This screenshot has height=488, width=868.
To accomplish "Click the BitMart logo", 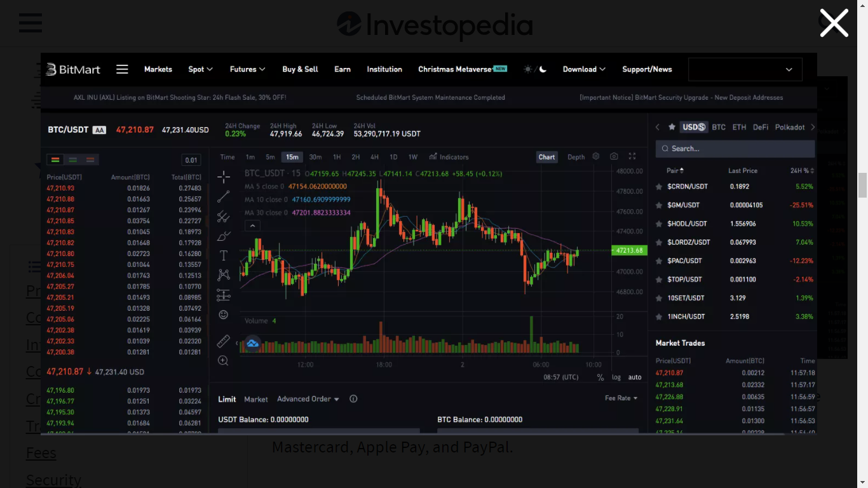I will pos(73,69).
